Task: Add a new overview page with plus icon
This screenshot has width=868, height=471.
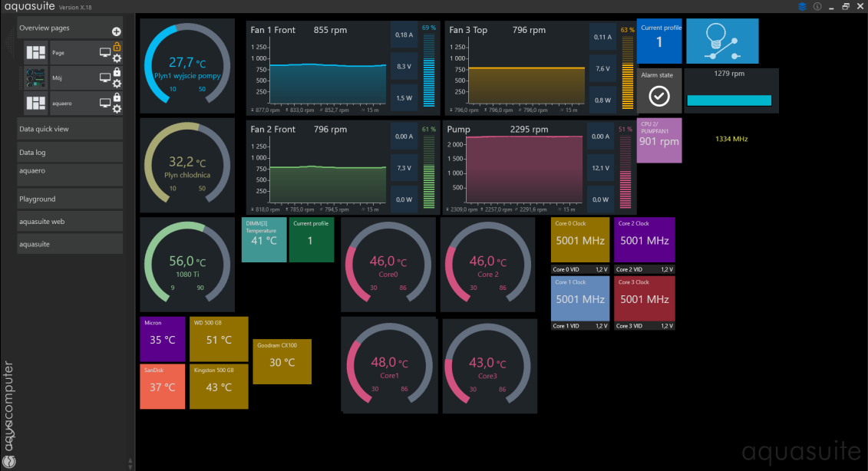Action: (x=116, y=31)
